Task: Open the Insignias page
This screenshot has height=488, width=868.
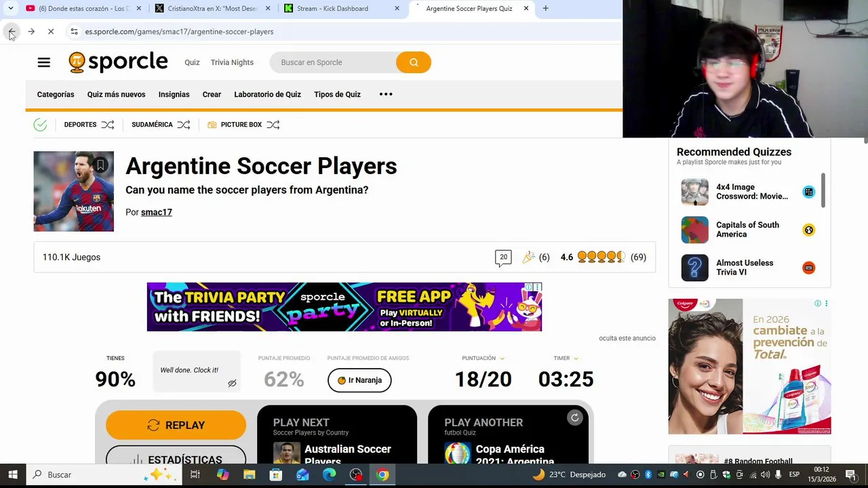Action: click(174, 94)
